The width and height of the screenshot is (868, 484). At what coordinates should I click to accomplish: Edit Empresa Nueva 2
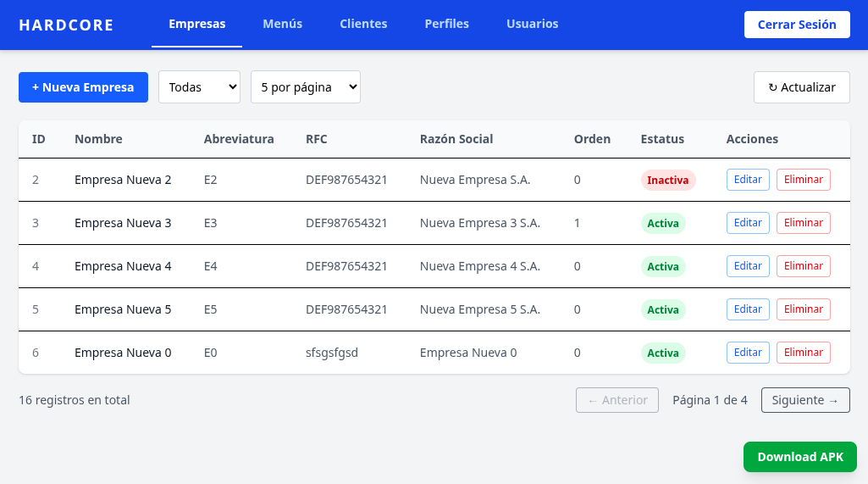pyautogui.click(x=748, y=180)
